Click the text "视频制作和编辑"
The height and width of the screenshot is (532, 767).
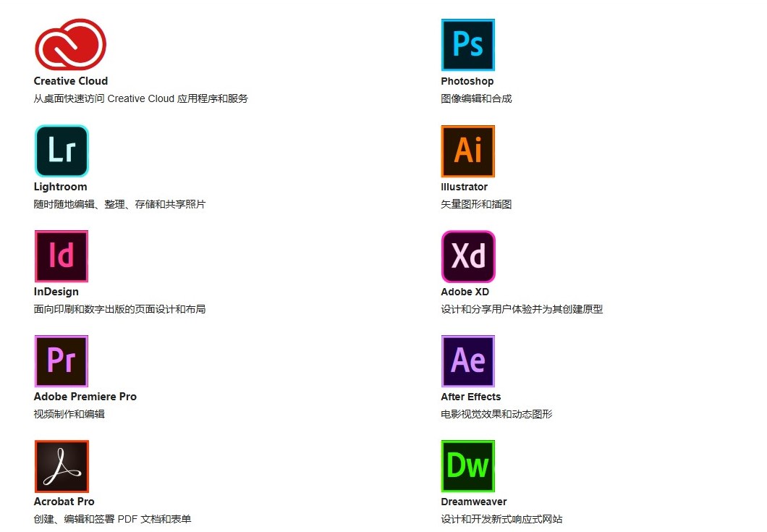pyautogui.click(x=69, y=414)
